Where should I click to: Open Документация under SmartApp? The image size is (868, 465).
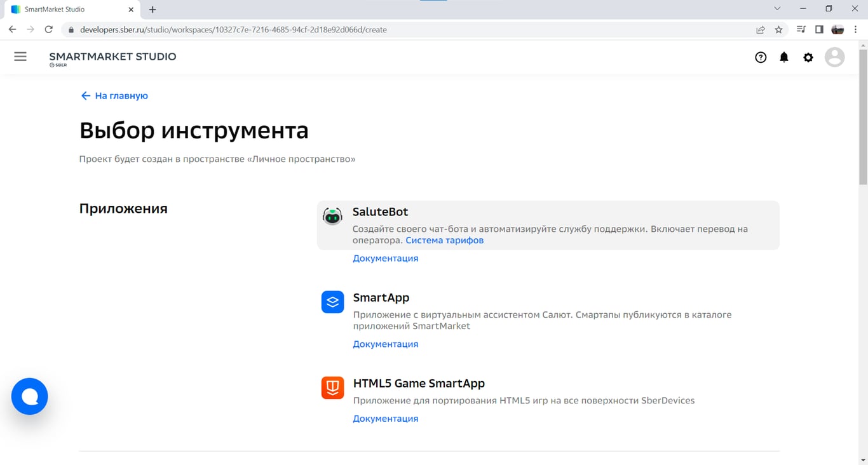(385, 344)
